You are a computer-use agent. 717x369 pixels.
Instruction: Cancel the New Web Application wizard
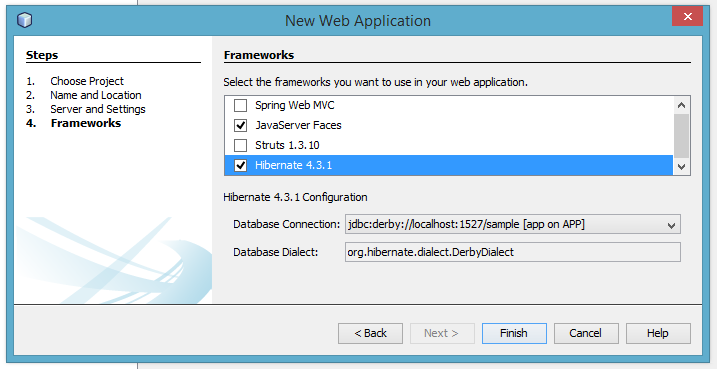(x=586, y=333)
